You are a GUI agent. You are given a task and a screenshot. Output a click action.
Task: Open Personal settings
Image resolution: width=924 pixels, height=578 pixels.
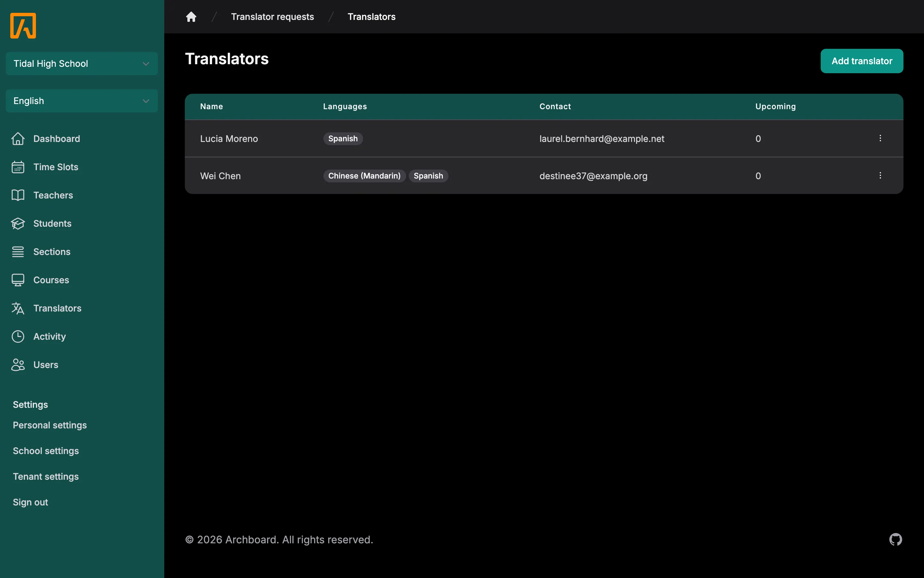(x=50, y=425)
